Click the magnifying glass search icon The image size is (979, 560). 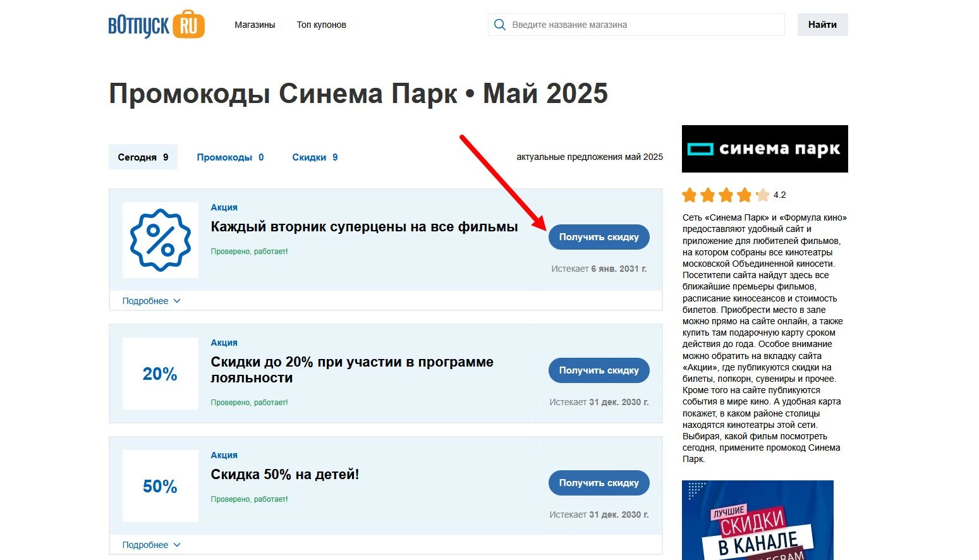500,24
